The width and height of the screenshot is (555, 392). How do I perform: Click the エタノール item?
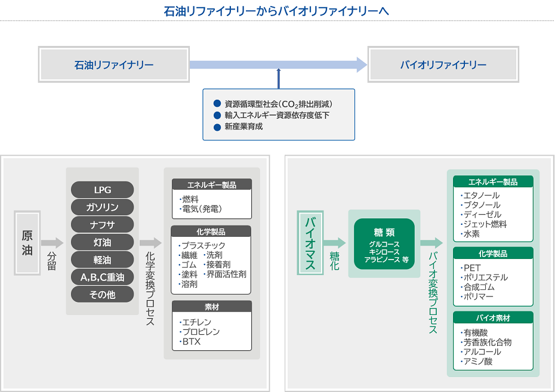click(x=480, y=195)
